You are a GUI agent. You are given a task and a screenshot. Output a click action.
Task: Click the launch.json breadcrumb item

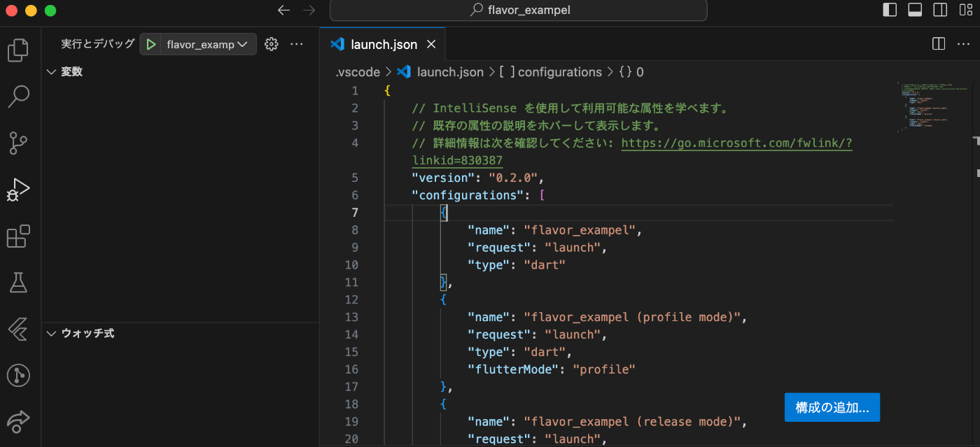point(450,72)
